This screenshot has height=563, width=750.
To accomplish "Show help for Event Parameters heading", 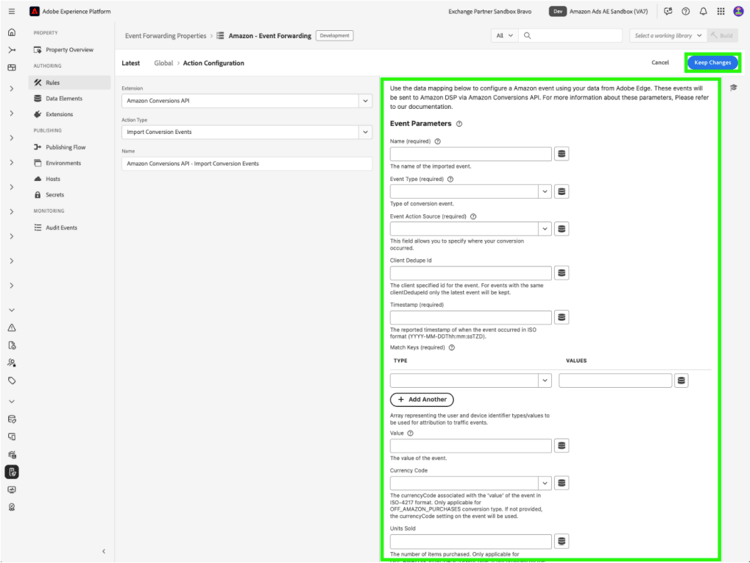I will pos(459,124).
